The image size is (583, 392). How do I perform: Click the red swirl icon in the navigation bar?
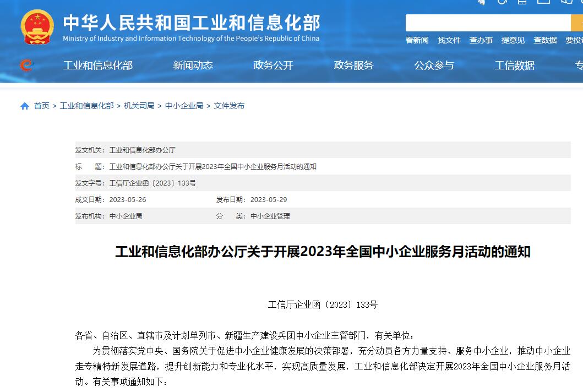point(26,65)
